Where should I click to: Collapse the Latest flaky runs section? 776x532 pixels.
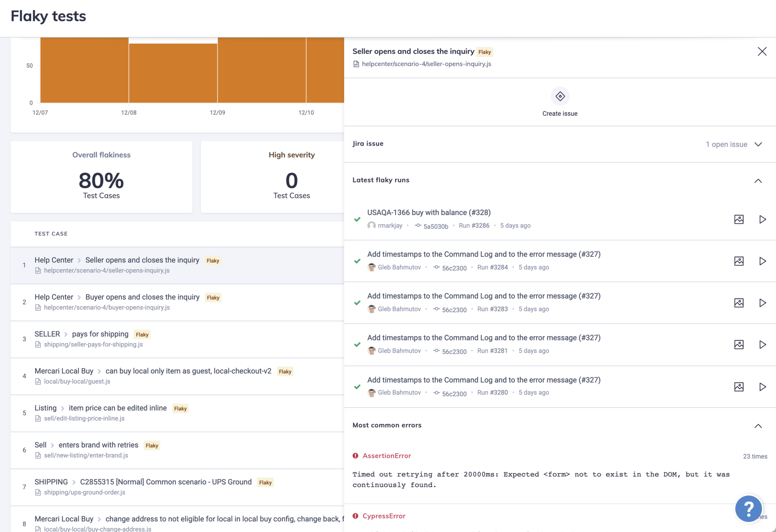coord(758,181)
